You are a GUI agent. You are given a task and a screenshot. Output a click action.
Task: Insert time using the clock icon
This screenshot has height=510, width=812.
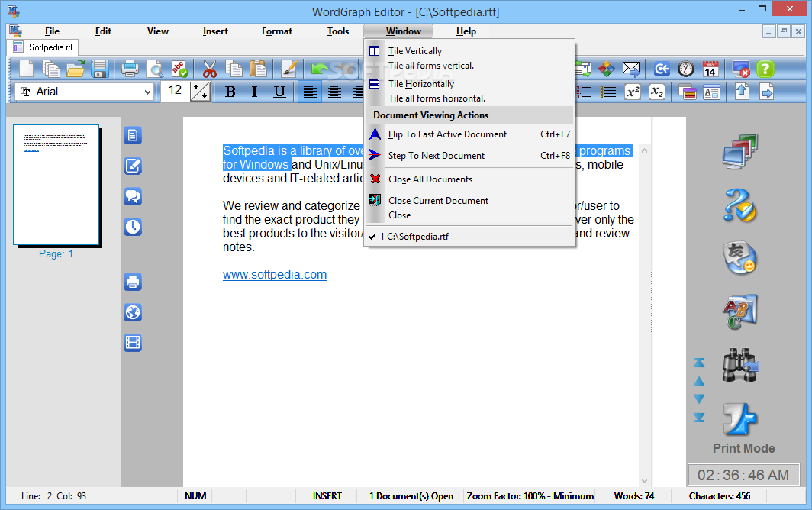(685, 69)
